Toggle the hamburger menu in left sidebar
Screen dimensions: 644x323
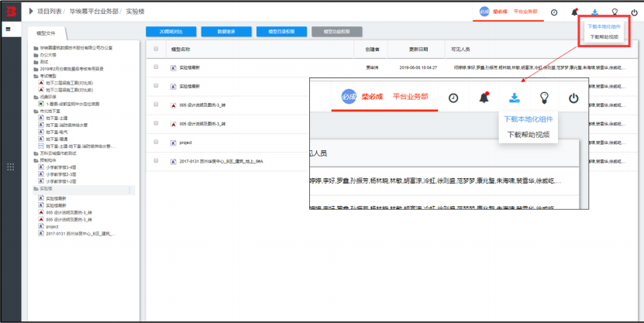pyautogui.click(x=9, y=29)
